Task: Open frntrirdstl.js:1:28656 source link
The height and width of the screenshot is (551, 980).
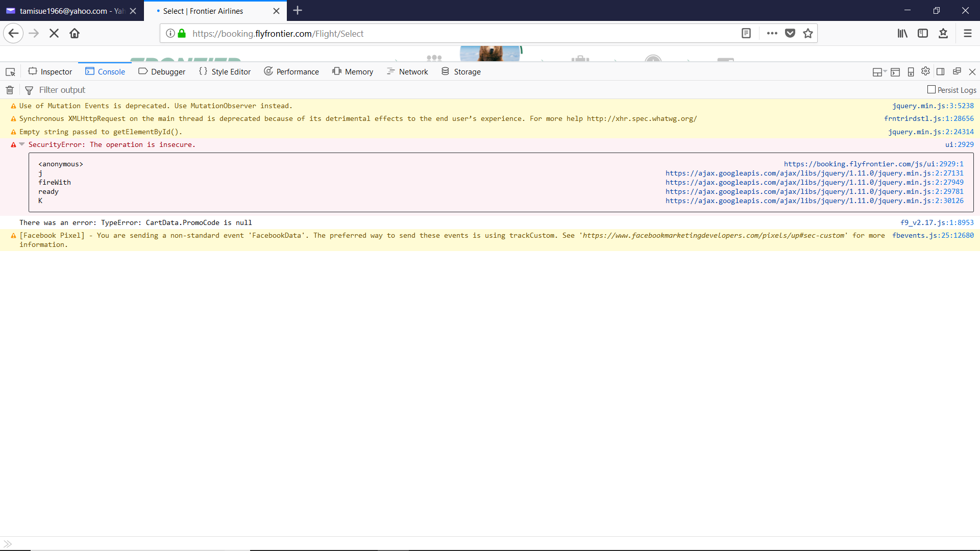Action: tap(928, 119)
